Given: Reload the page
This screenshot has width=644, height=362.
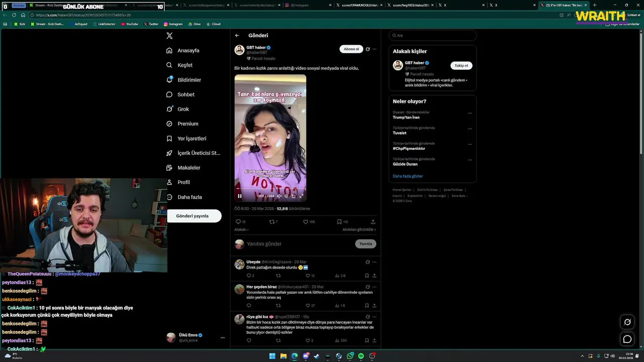Looking at the screenshot, I should coord(14,15).
